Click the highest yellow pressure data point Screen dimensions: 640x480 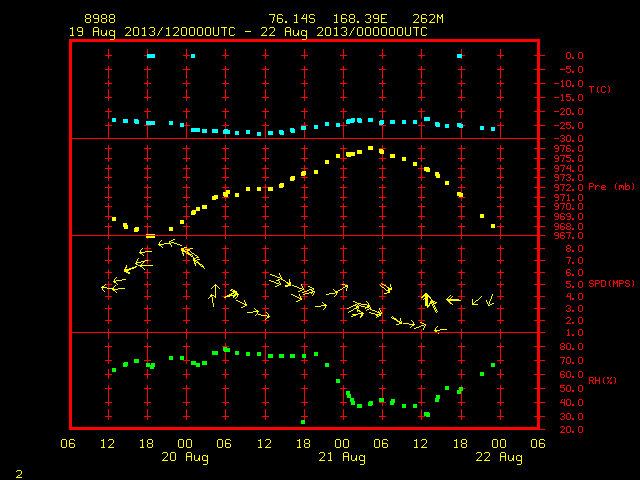[370, 148]
